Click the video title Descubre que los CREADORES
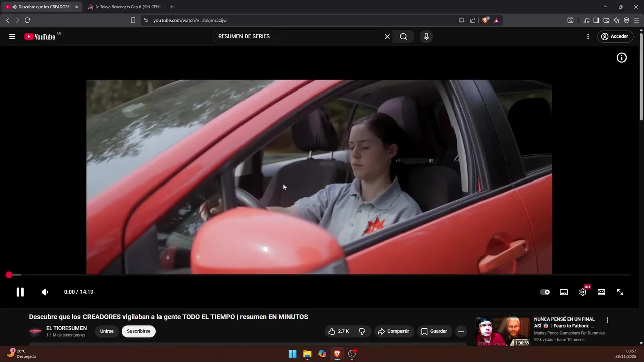 [x=169, y=317]
